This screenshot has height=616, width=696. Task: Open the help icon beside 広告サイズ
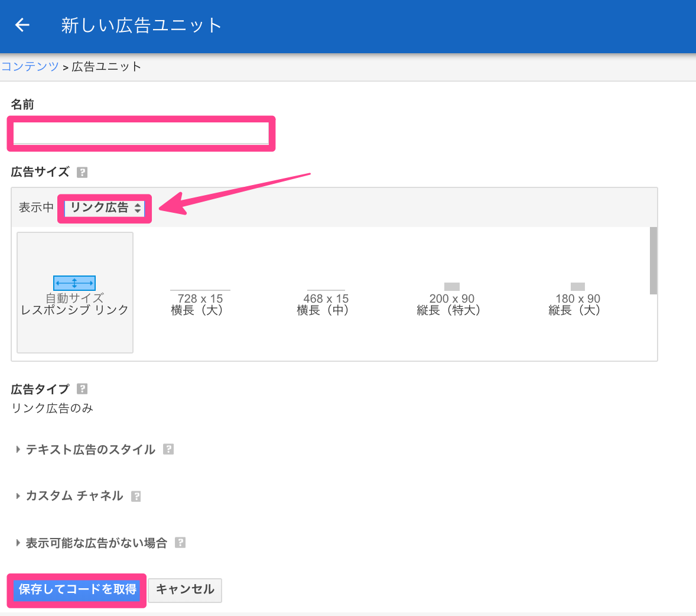pyautogui.click(x=82, y=172)
